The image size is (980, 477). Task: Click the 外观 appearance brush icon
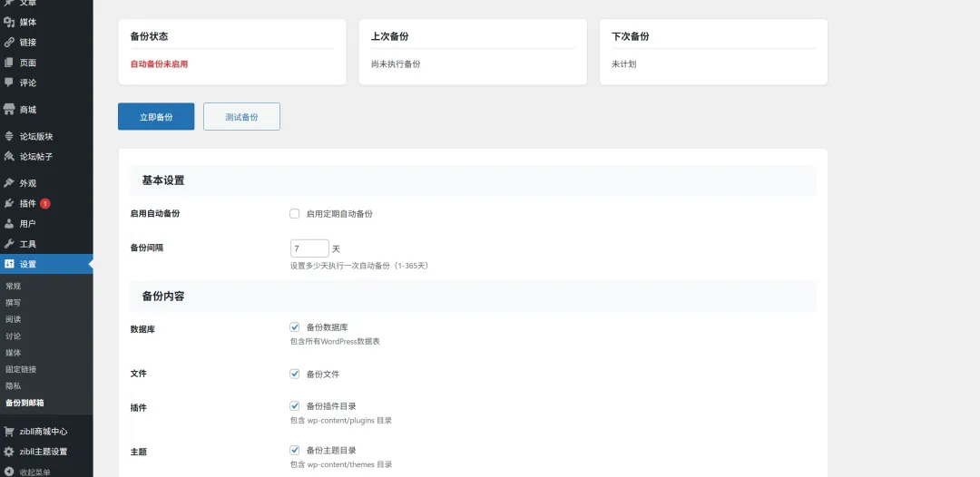(9, 183)
